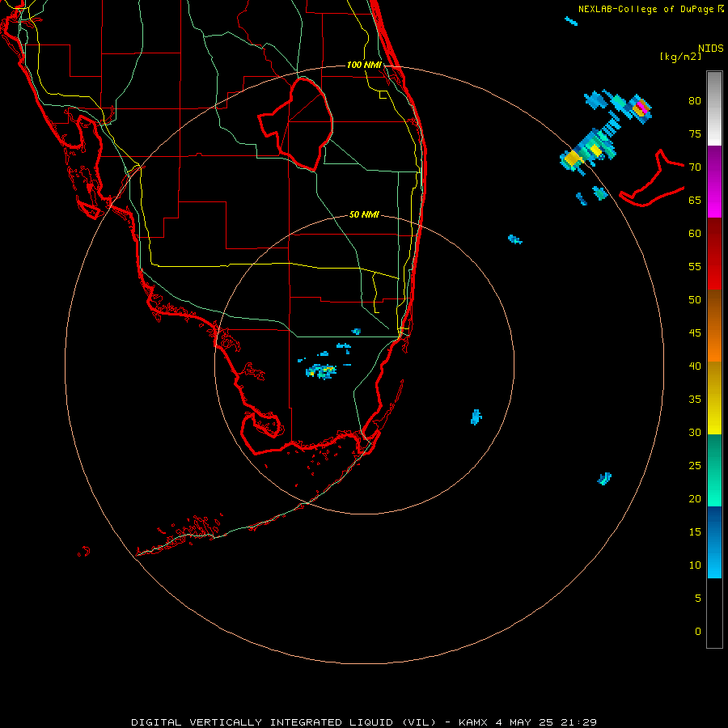Click the 50 value on the color scale
Image resolution: width=728 pixels, height=728 pixels.
coord(695,300)
